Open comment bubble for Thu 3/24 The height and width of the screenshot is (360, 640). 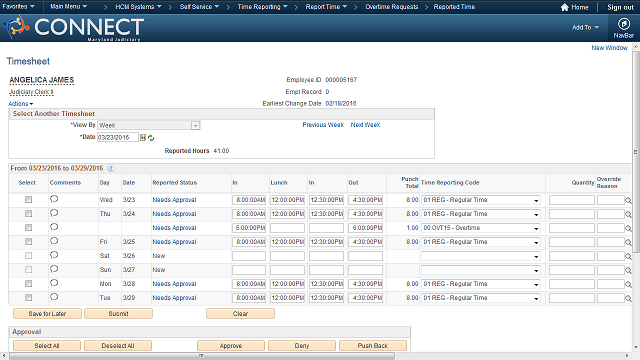point(54,213)
